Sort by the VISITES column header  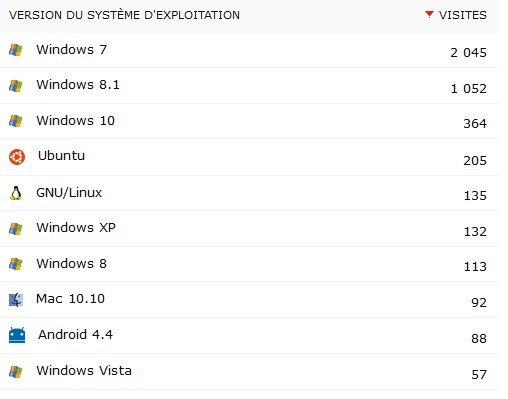point(463,15)
